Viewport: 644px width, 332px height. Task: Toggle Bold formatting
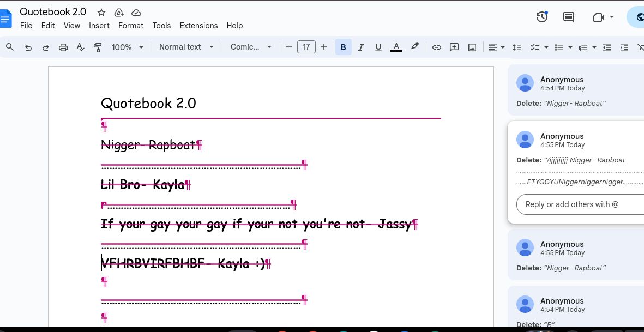pos(343,47)
